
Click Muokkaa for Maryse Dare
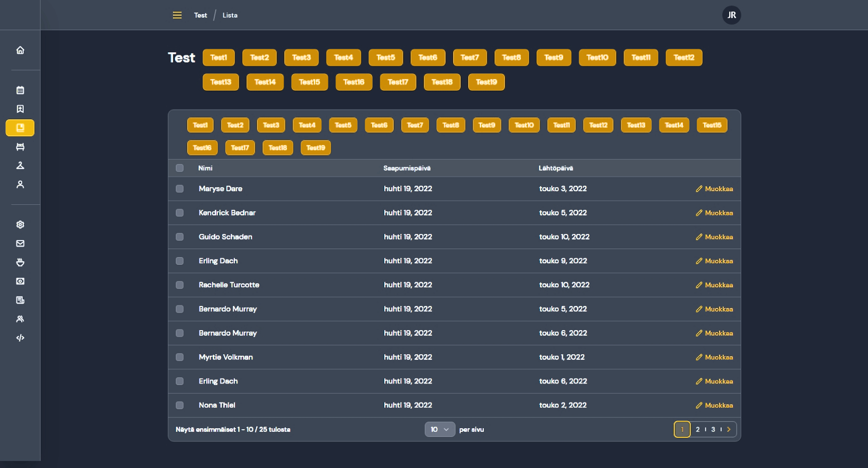click(714, 189)
